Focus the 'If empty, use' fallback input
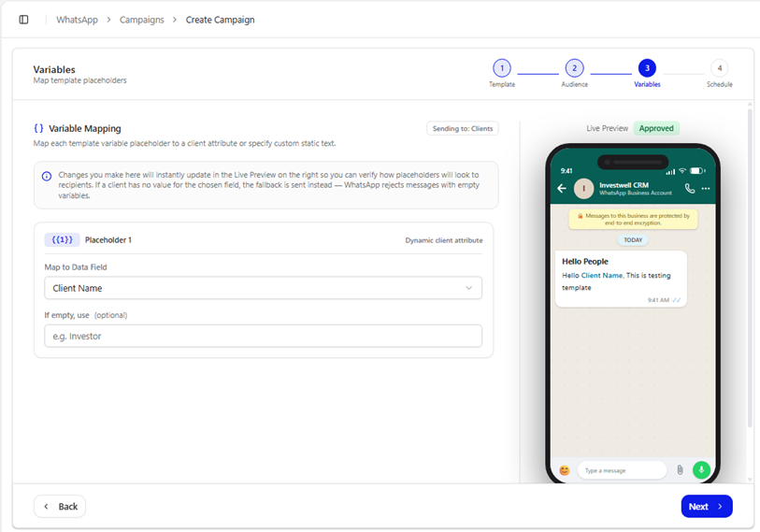This screenshot has width=760, height=532. click(264, 336)
